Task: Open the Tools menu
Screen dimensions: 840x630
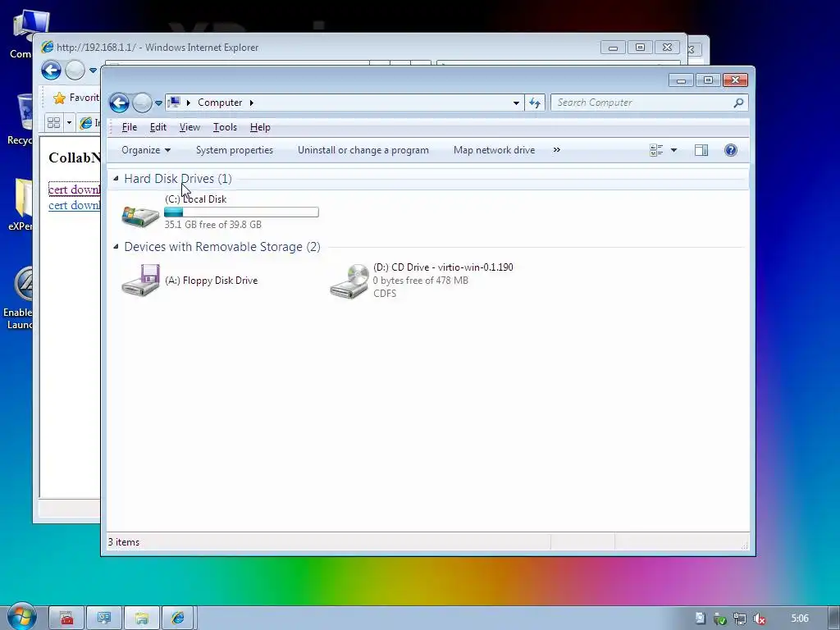Action: pos(225,127)
